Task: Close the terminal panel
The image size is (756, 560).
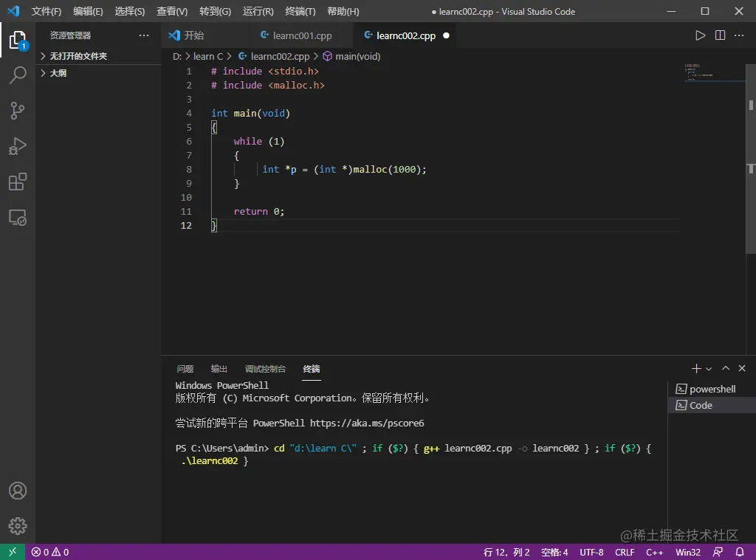Action: pos(742,369)
